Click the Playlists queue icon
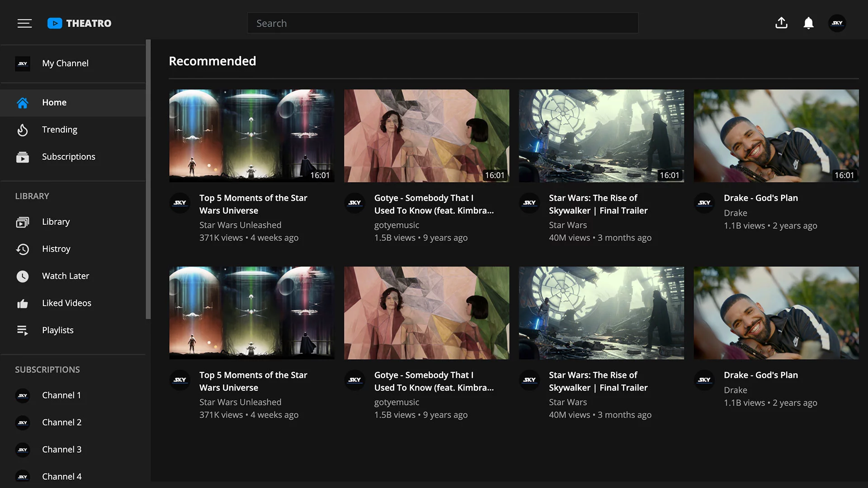 coord(23,331)
